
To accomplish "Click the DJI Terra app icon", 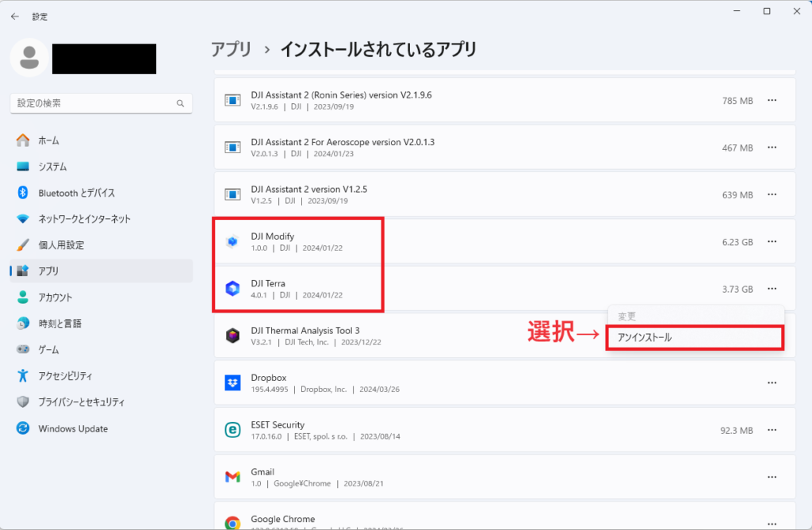I will click(x=232, y=289).
